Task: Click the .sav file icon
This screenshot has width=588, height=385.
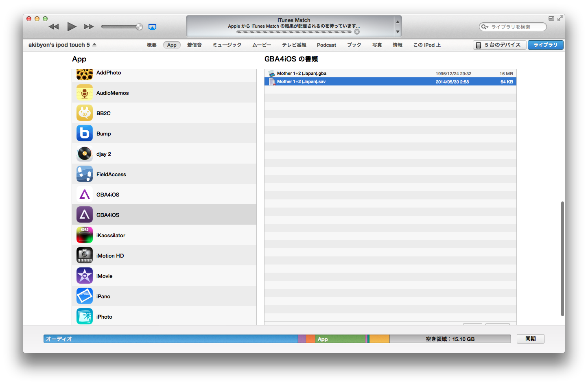Action: point(272,82)
